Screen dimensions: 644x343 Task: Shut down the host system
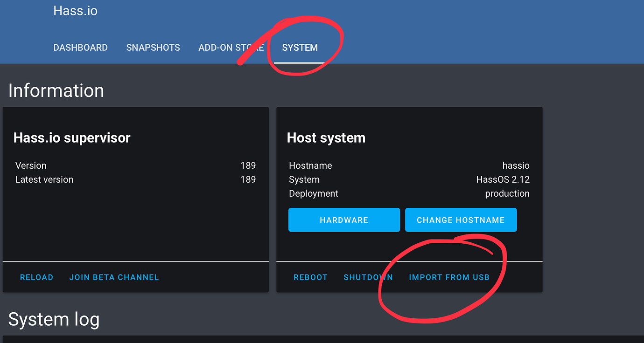click(x=368, y=277)
